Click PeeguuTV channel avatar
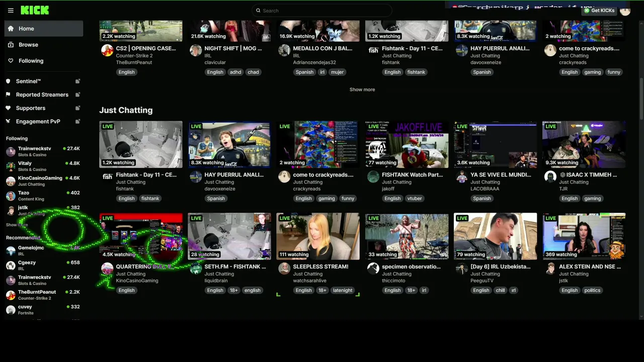644x362 pixels. [x=461, y=268]
